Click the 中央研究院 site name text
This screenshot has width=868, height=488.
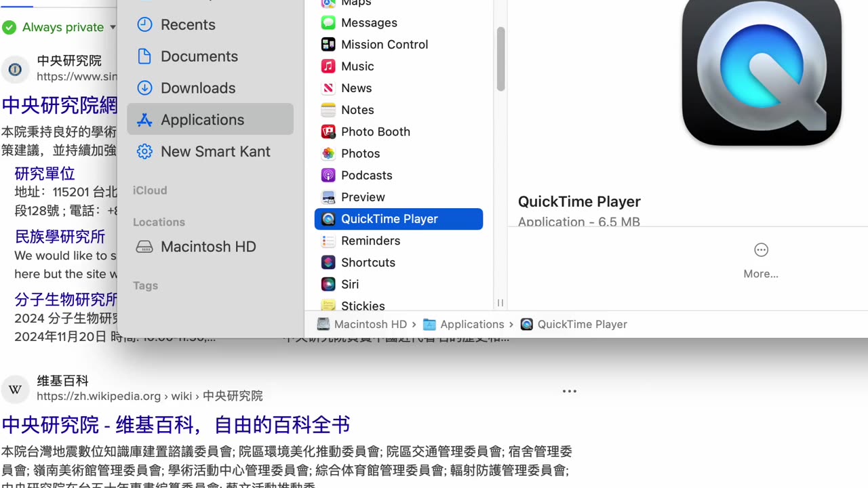(69, 61)
